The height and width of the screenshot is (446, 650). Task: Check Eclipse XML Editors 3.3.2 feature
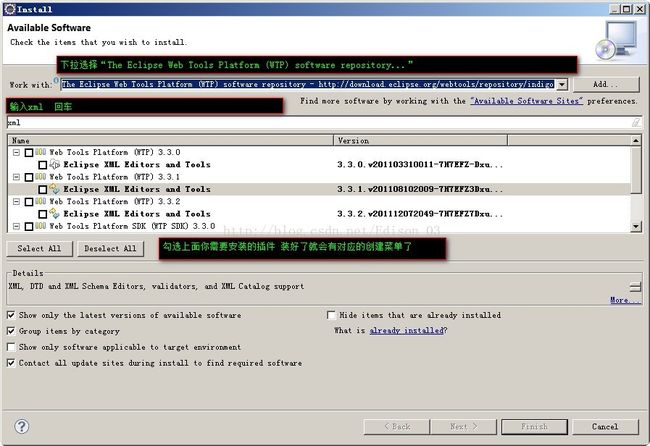click(42, 214)
